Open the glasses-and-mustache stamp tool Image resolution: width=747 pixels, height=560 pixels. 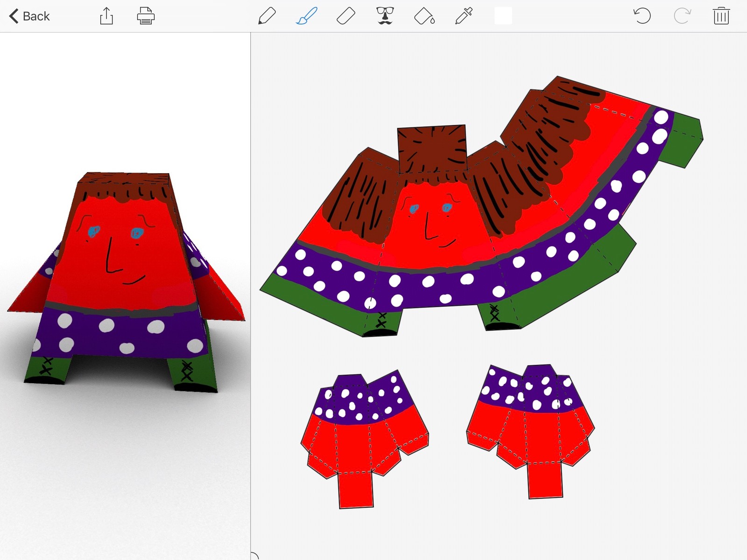pos(385,16)
